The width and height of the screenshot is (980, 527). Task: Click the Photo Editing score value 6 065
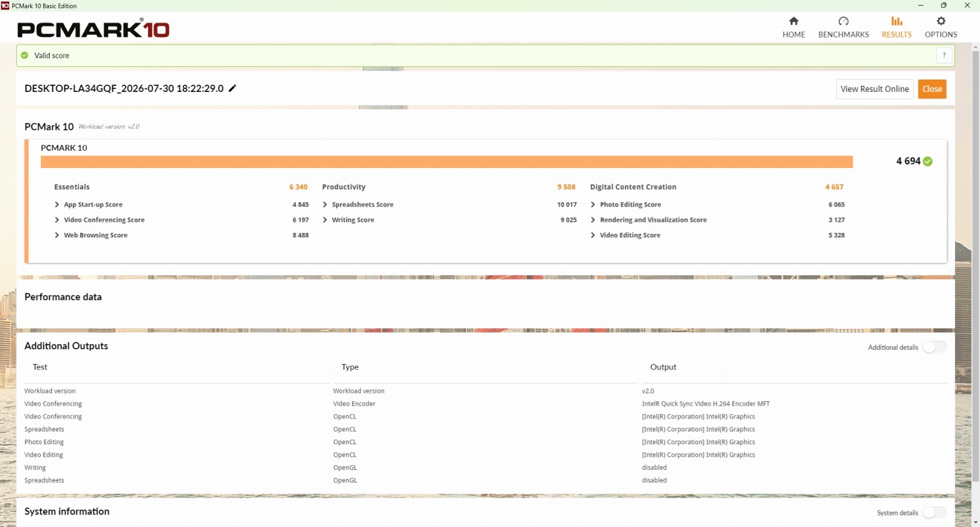click(x=837, y=205)
